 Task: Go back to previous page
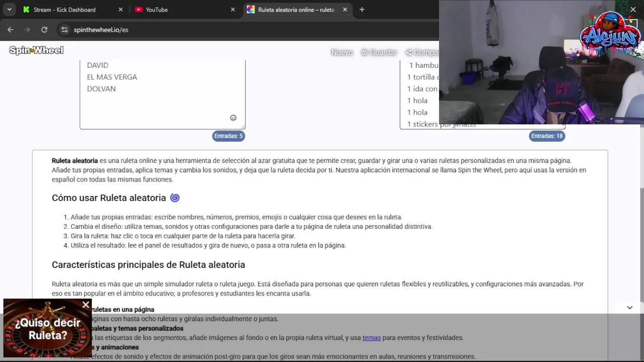[11, 30]
